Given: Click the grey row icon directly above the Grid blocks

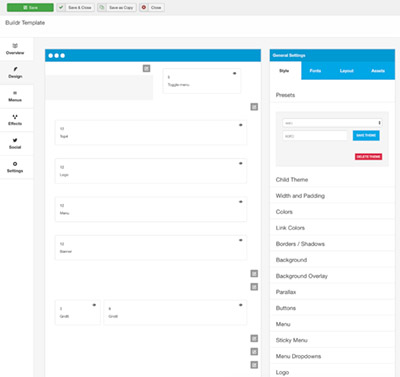Looking at the screenshot, I should coord(254,287).
